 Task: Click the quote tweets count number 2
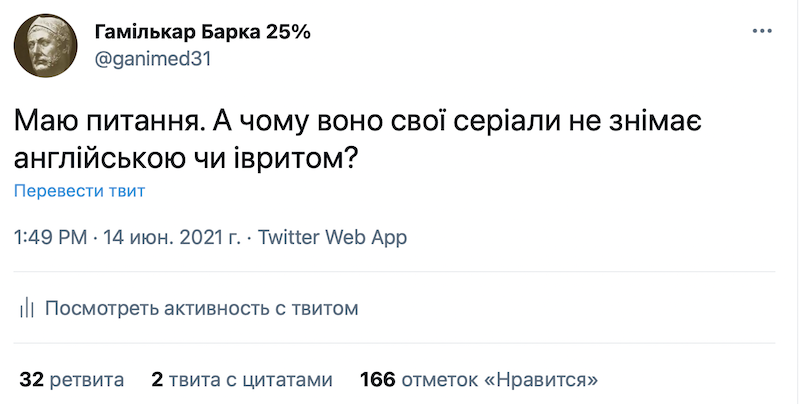(x=157, y=380)
